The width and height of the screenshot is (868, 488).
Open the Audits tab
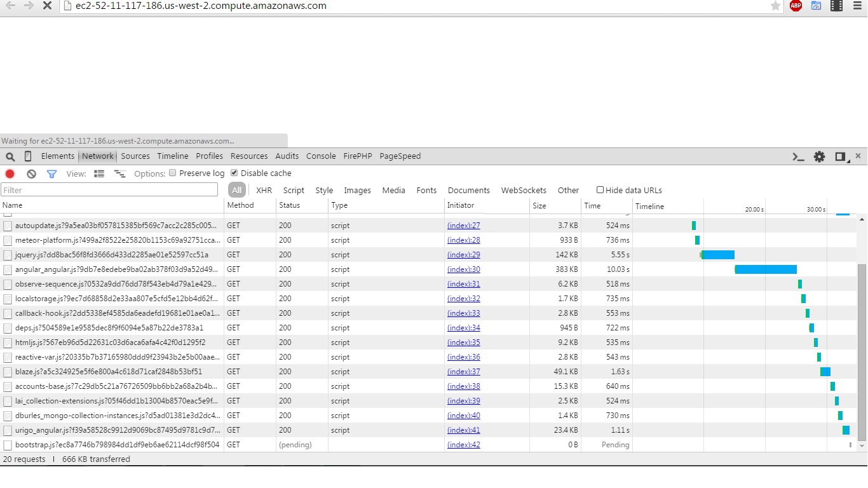tap(287, 156)
